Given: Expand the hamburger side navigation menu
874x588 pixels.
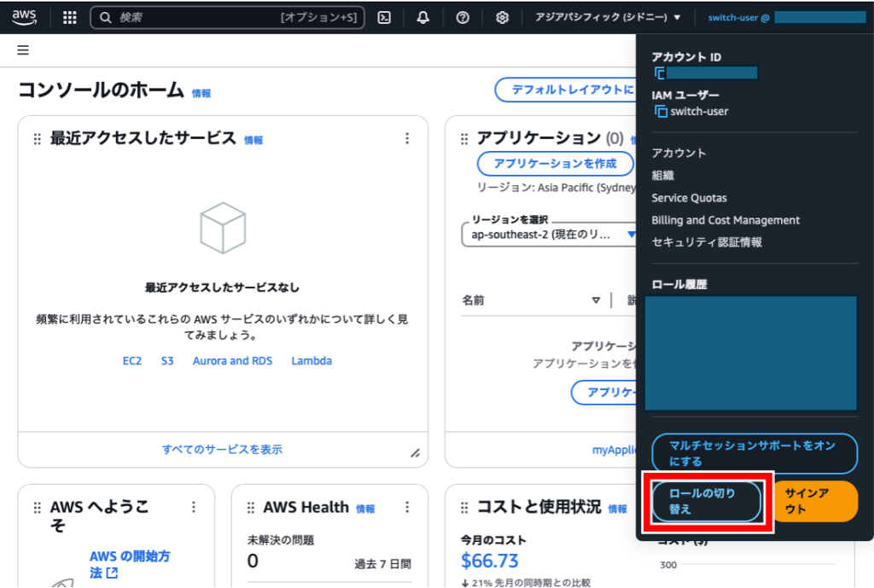Looking at the screenshot, I should pos(23,50).
